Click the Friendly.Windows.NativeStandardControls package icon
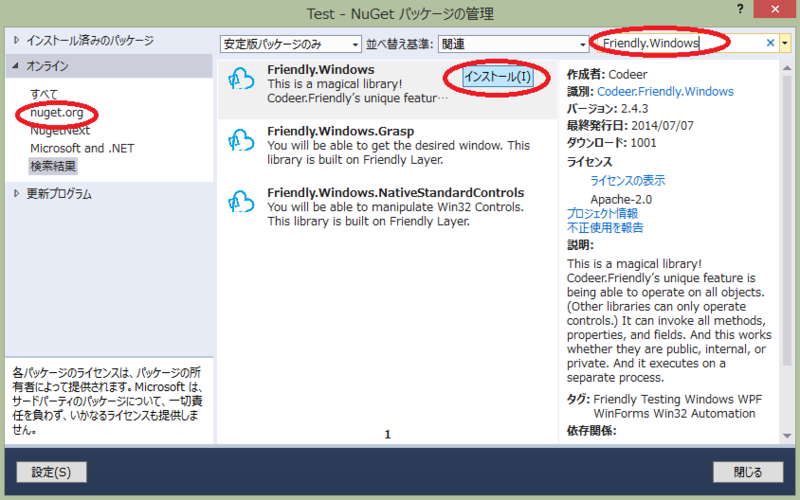 (241, 202)
